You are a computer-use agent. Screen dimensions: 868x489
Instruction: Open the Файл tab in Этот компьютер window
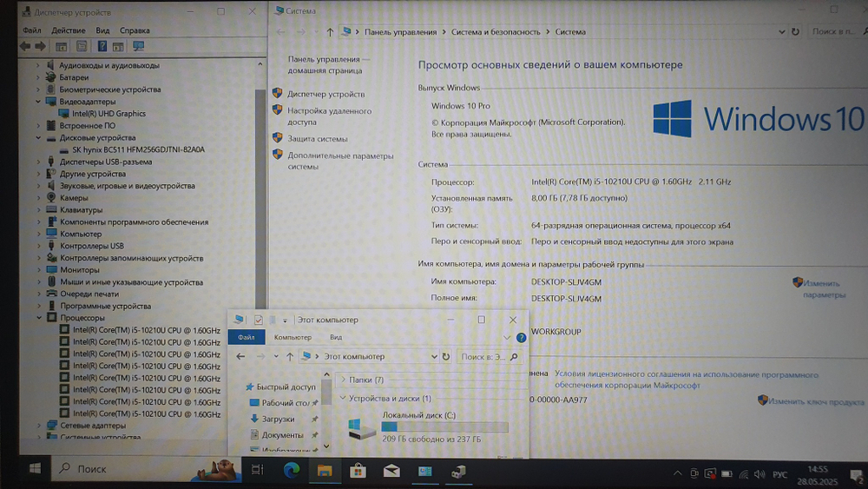tap(247, 337)
